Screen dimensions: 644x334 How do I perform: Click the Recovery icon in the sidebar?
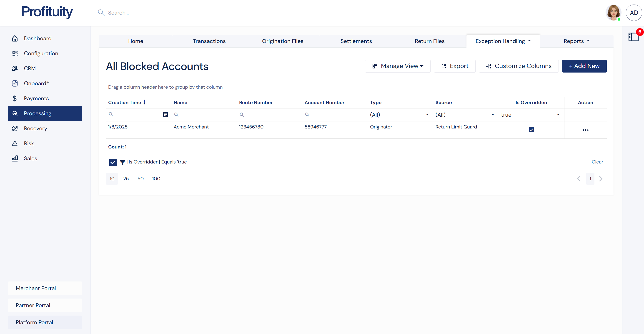click(x=15, y=128)
